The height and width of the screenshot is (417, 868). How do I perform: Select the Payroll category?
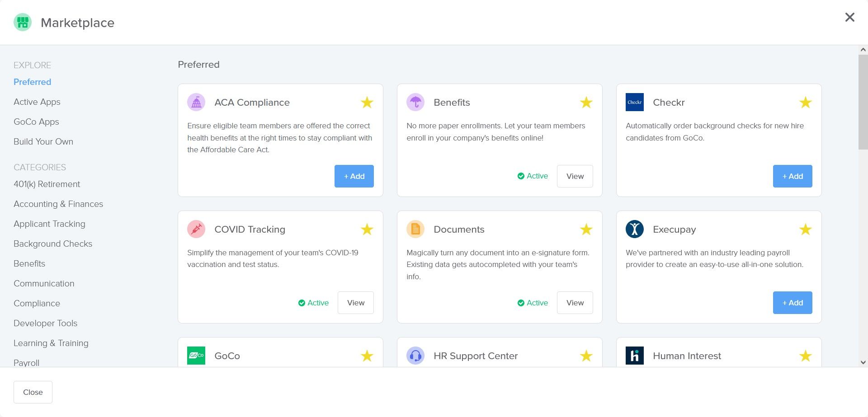click(x=27, y=362)
